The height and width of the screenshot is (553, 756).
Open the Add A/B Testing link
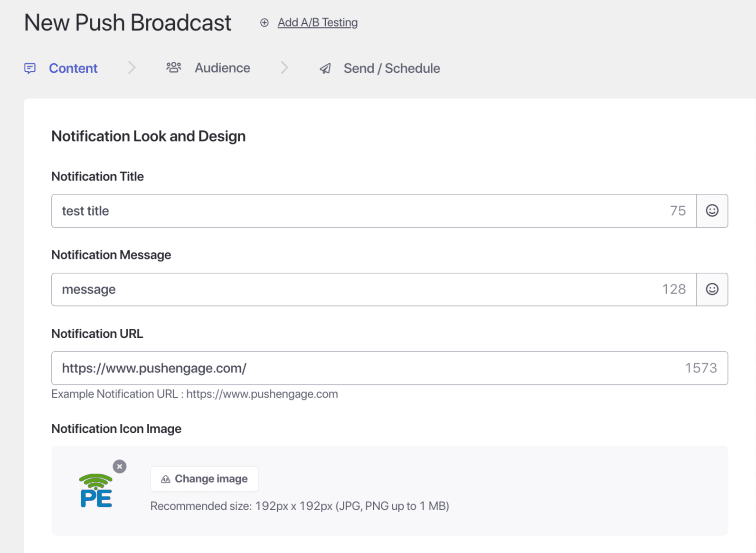pos(317,23)
